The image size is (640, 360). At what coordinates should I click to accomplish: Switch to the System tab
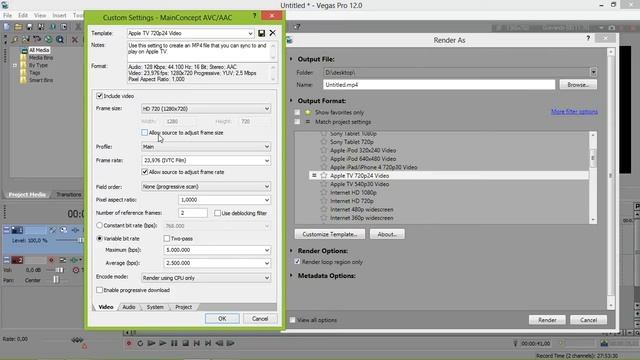tap(155, 307)
